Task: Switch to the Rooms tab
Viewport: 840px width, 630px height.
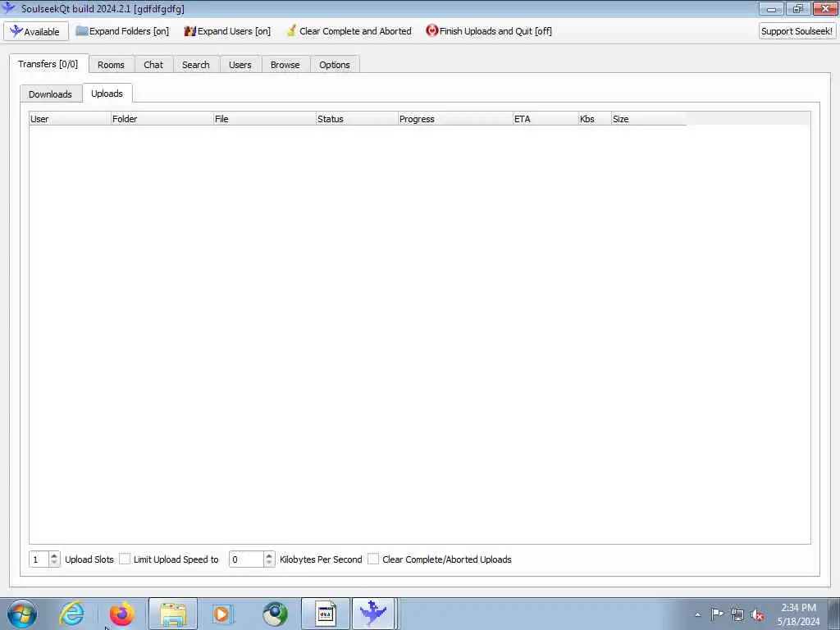Action: 111,65
